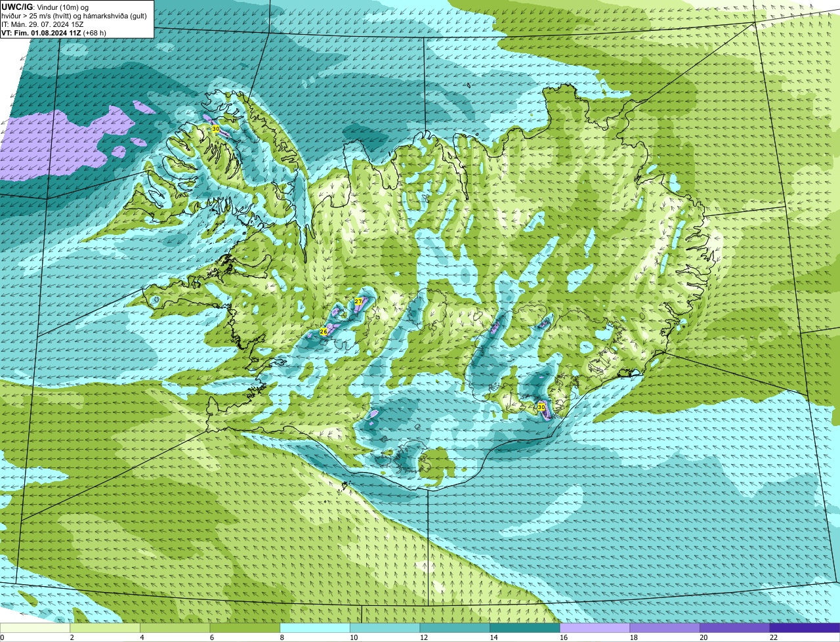Click the 20–22 m/s violet legend segment
This screenshot has width=840, height=642.
click(x=735, y=628)
